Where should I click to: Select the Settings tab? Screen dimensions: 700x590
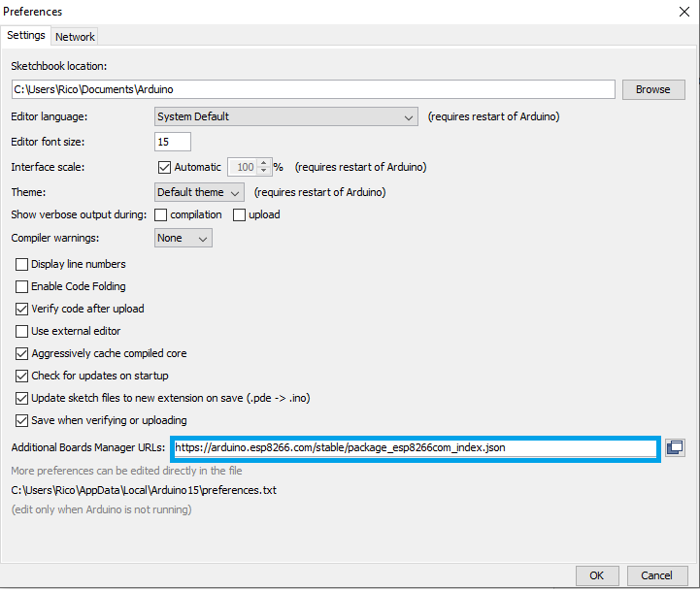click(x=26, y=35)
